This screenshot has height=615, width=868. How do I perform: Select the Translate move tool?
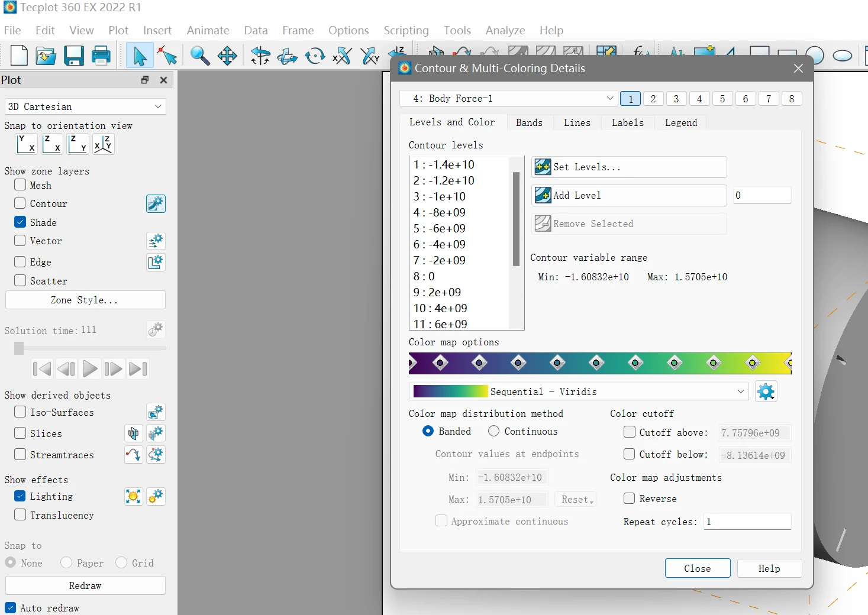point(227,56)
